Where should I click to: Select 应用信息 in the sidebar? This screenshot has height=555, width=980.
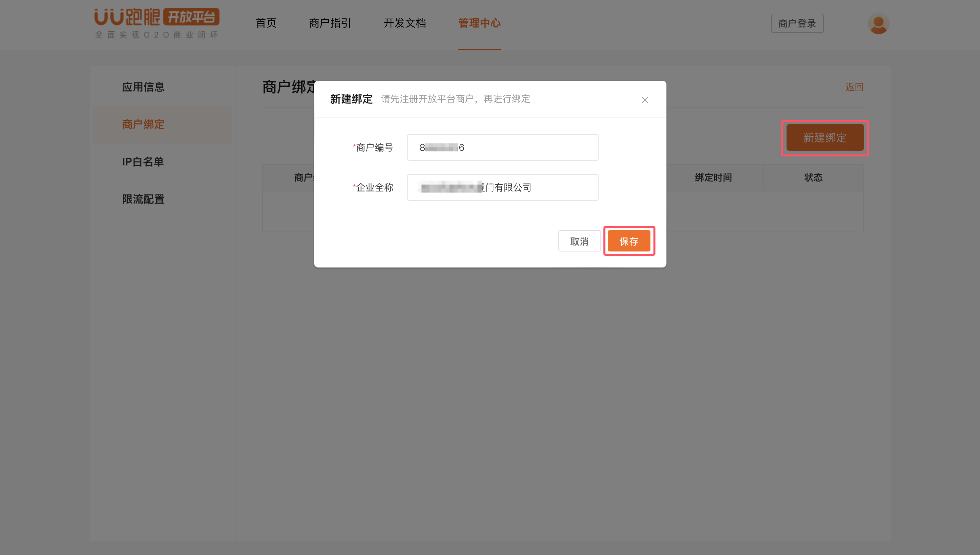(143, 87)
